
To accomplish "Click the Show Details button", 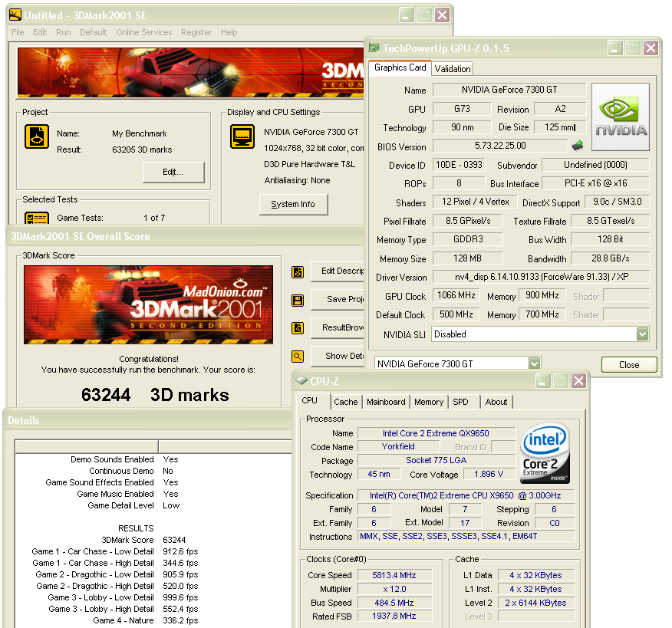I will (x=338, y=356).
